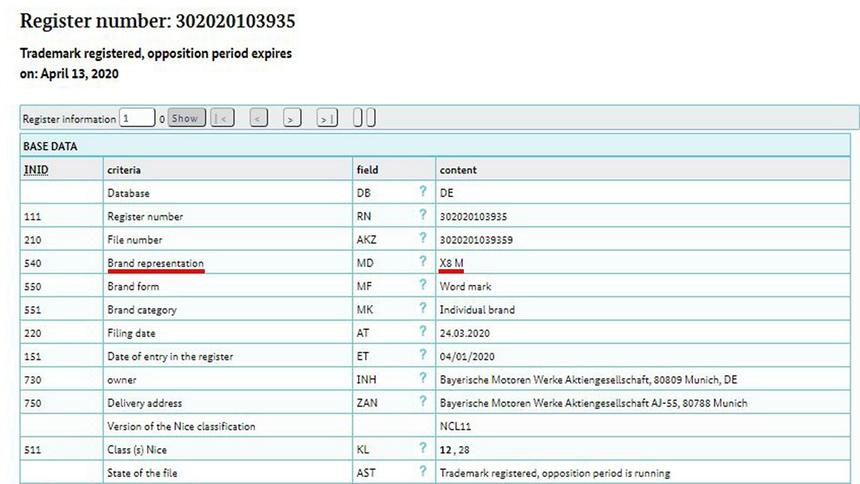860x484 pixels.
Task: Open help icon for AT field
Action: 422,331
